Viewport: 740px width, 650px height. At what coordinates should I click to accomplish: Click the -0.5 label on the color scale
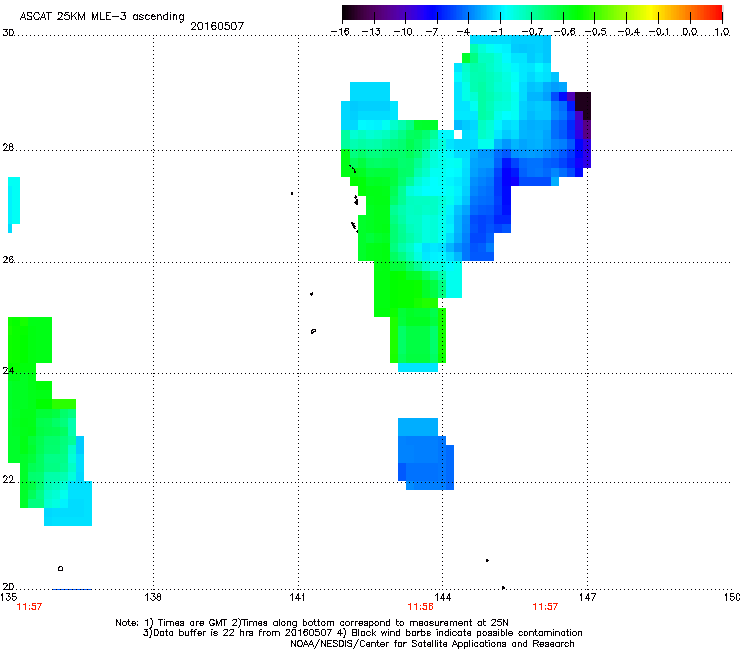pos(596,32)
